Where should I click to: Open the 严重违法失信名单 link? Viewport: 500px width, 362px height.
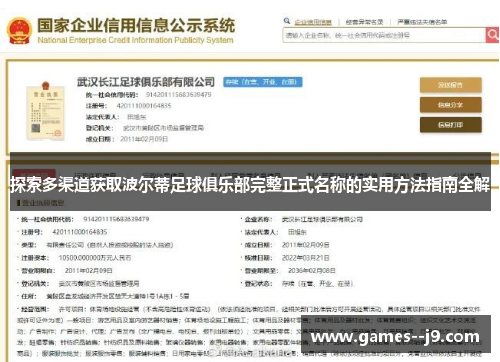click(422, 22)
